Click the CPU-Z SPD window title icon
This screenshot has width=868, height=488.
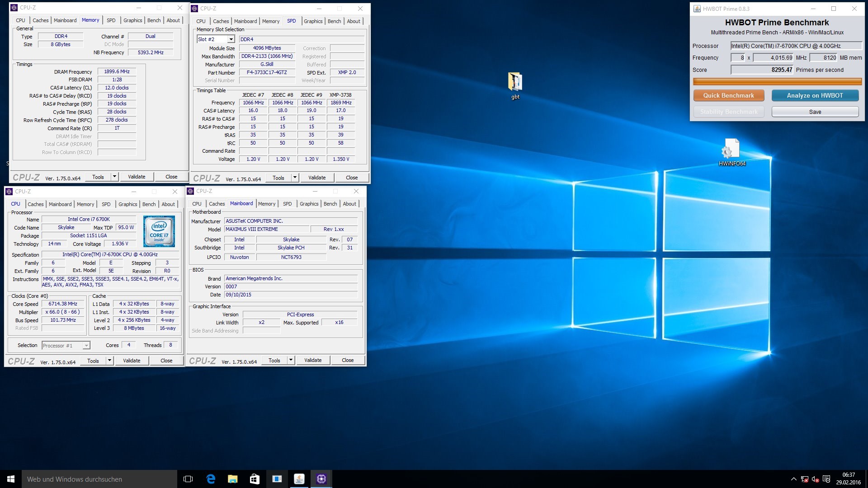coord(194,8)
